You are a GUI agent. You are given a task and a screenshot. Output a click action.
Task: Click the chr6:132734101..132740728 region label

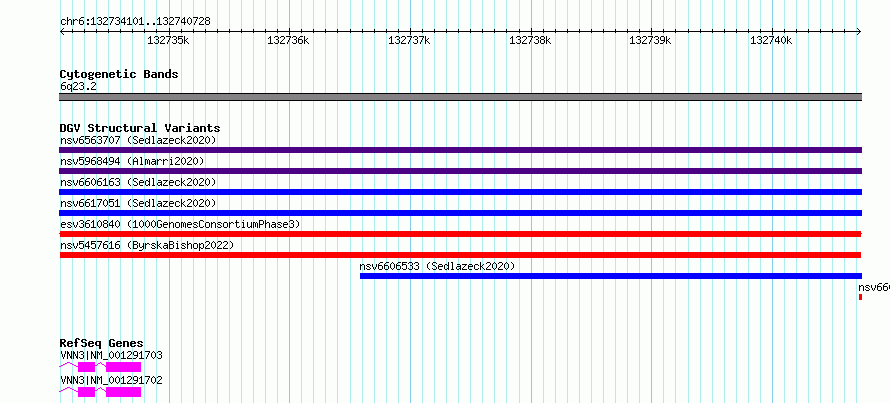coord(135,22)
